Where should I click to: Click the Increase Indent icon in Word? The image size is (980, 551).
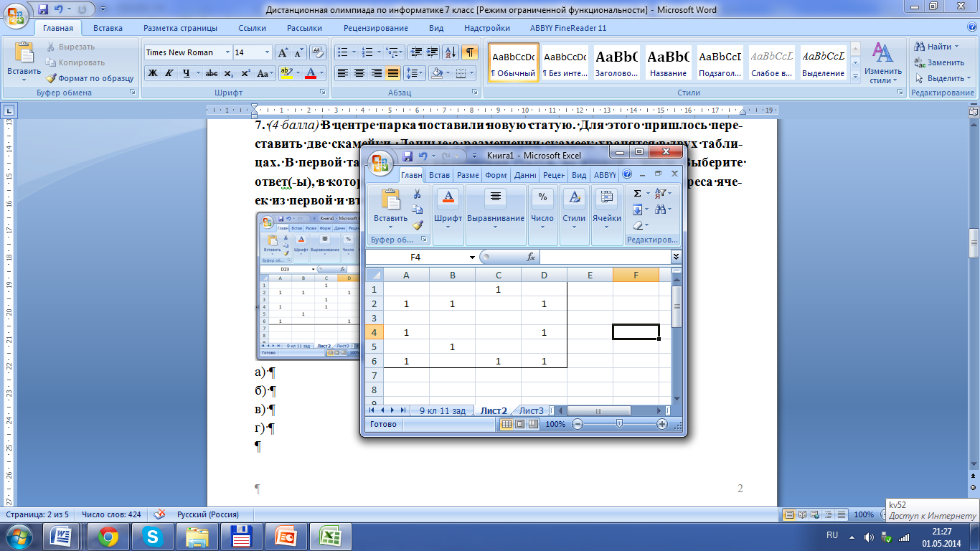click(x=433, y=52)
